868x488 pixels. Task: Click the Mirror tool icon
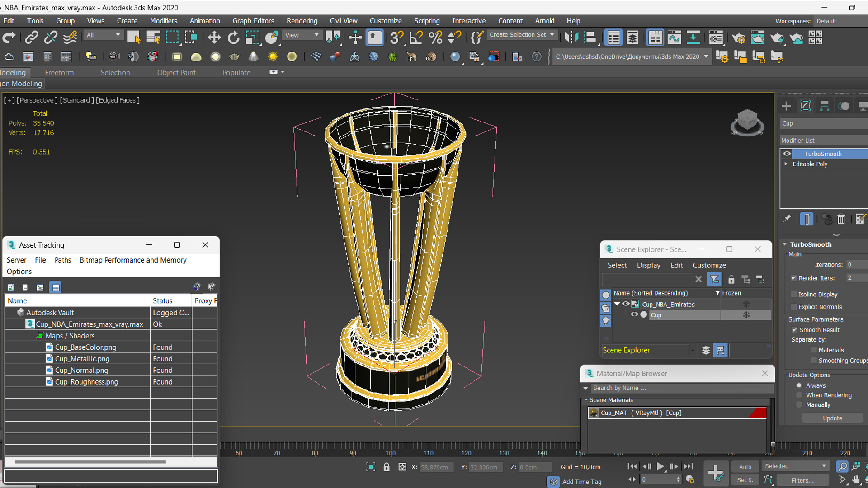coord(571,38)
